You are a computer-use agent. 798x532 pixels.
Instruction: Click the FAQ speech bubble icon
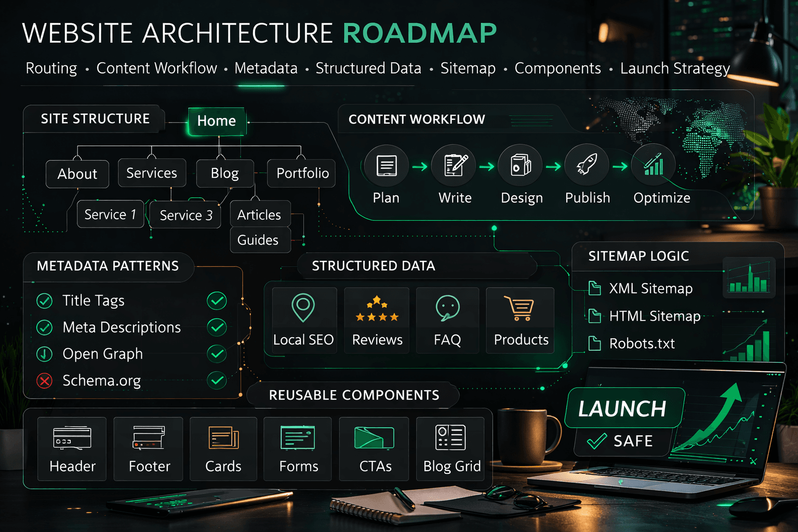tap(447, 308)
